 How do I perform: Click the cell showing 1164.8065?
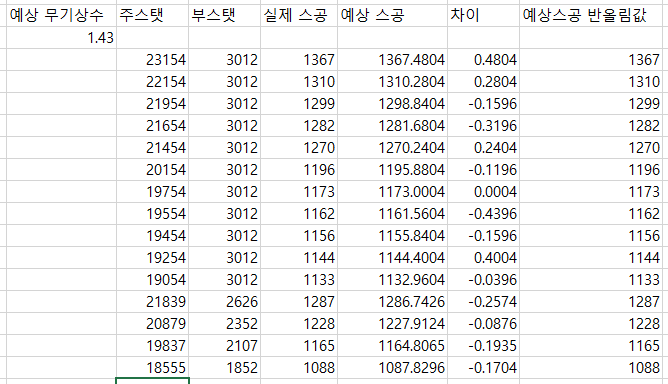pyautogui.click(x=392, y=346)
